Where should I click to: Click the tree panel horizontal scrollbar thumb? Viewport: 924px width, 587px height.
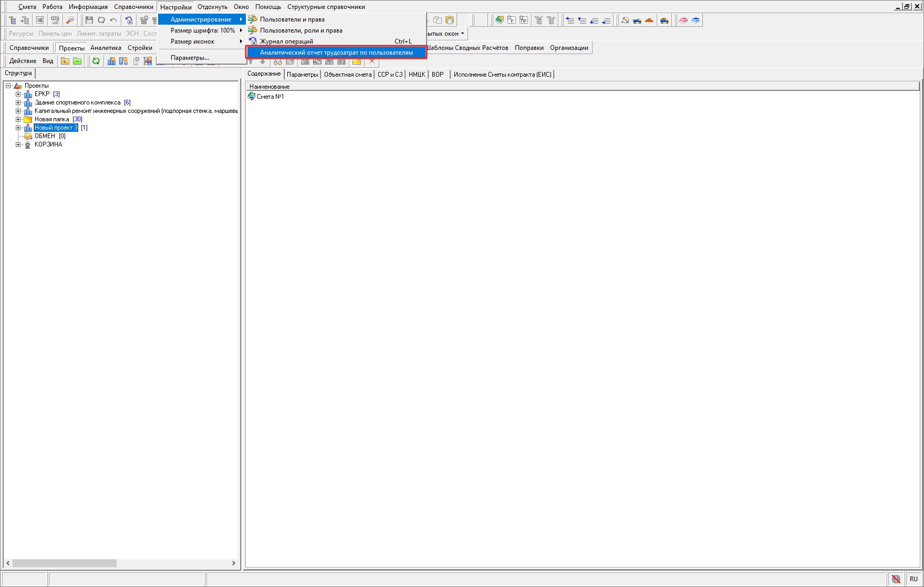tap(64, 563)
